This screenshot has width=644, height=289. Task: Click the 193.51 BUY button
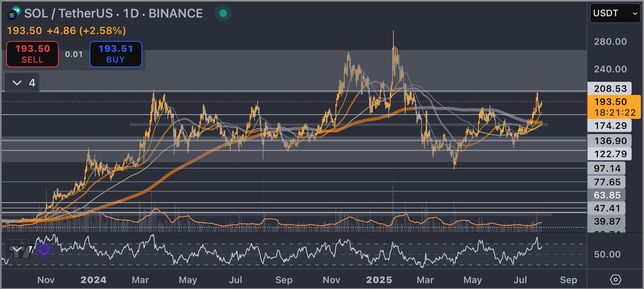click(116, 54)
